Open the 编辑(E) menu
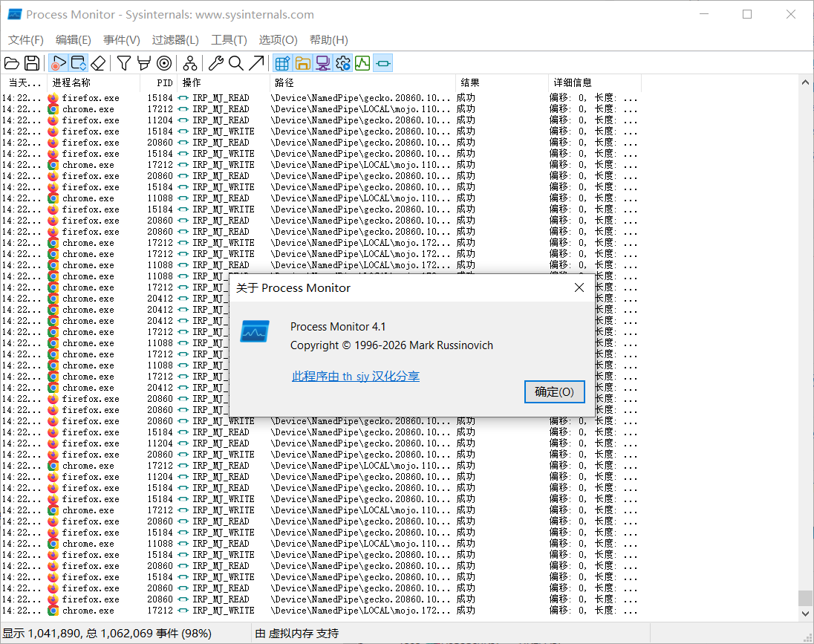The image size is (814, 644). coord(74,40)
